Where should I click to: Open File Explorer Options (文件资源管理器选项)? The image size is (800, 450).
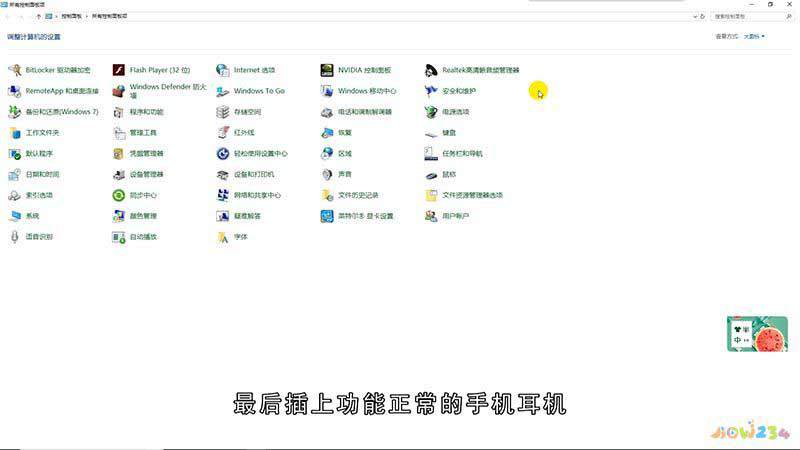tap(464, 195)
